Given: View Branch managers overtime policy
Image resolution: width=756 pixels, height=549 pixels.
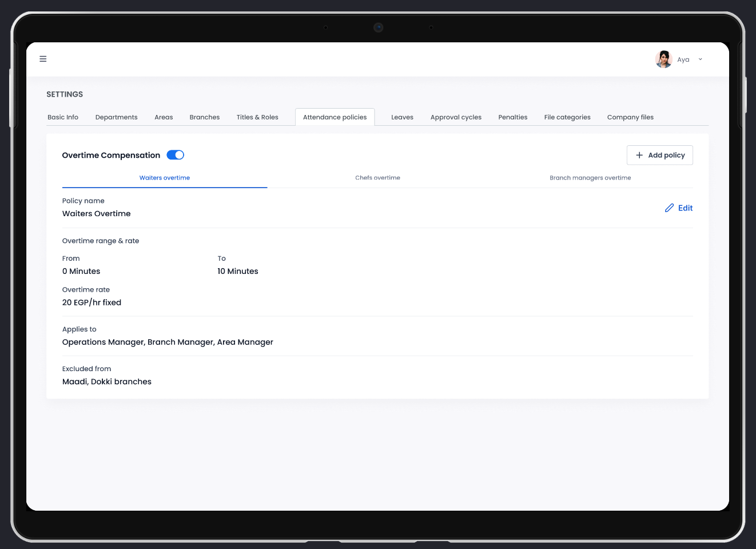Looking at the screenshot, I should [x=590, y=178].
